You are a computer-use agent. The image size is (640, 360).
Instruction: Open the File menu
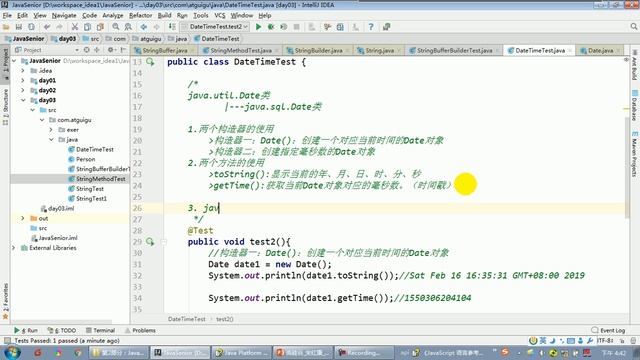pos(7,16)
